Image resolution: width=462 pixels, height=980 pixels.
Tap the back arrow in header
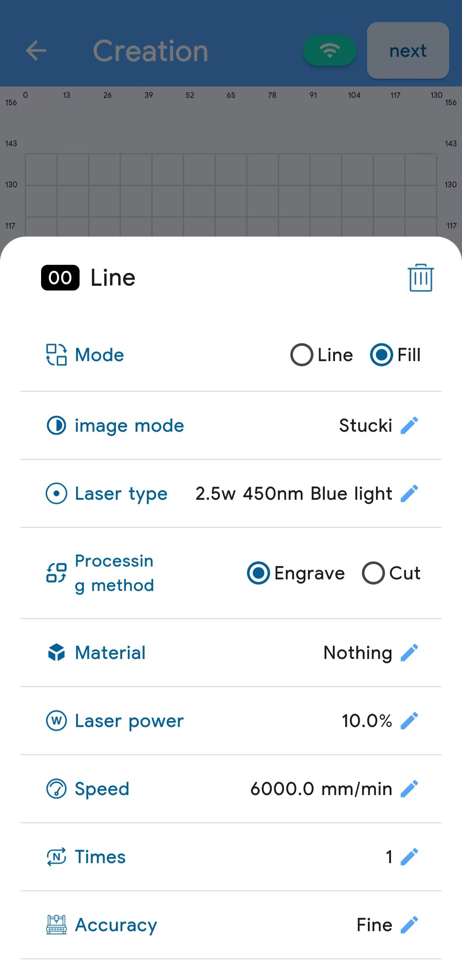pos(36,51)
